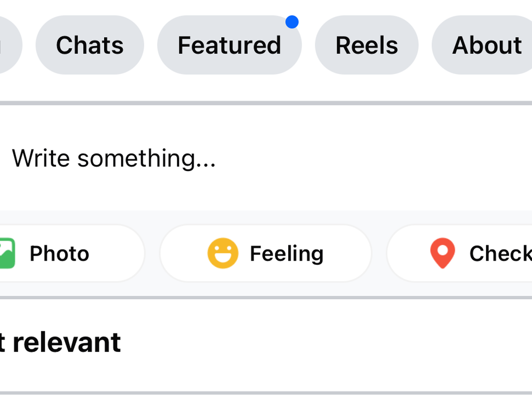Focus the Write something post field
Viewport: 532px width, 399px height.
coord(113,158)
